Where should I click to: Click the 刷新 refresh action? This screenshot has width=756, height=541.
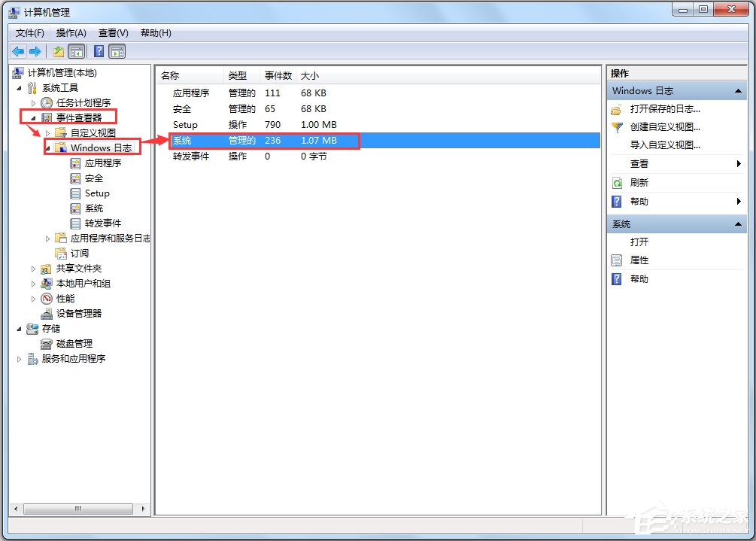tap(639, 183)
